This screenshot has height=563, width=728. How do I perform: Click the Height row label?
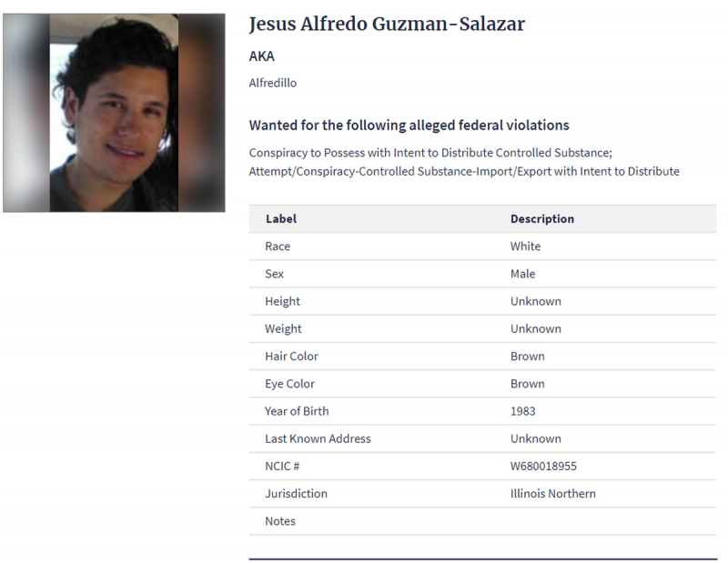[282, 301]
